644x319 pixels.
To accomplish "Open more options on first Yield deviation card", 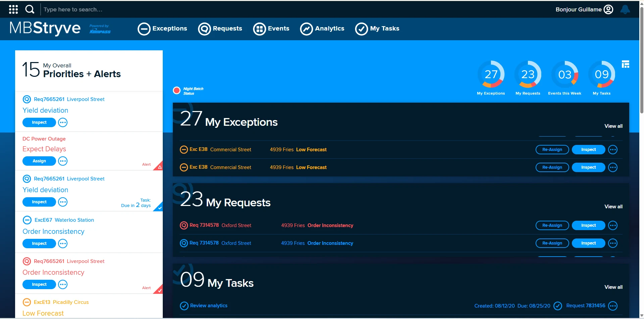I will click(x=63, y=122).
